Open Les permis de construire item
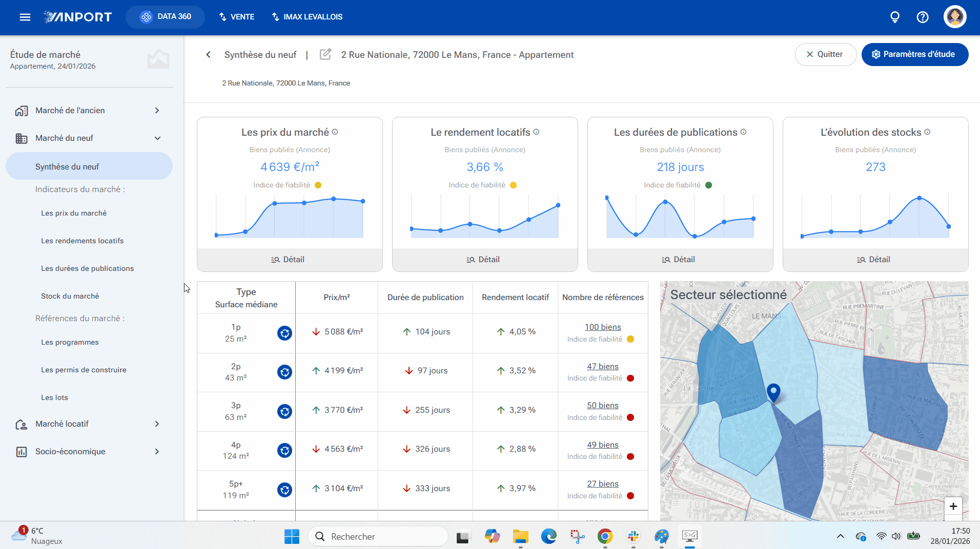Screen dimensions: 980x549 pyautogui.click(x=84, y=370)
